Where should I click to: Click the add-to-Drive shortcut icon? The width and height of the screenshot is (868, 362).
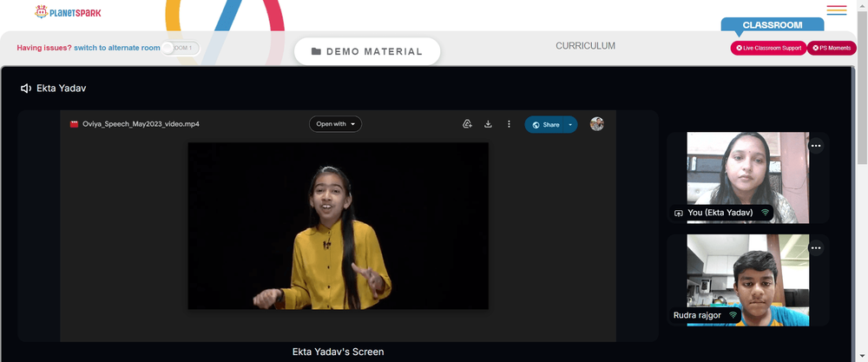pos(467,124)
